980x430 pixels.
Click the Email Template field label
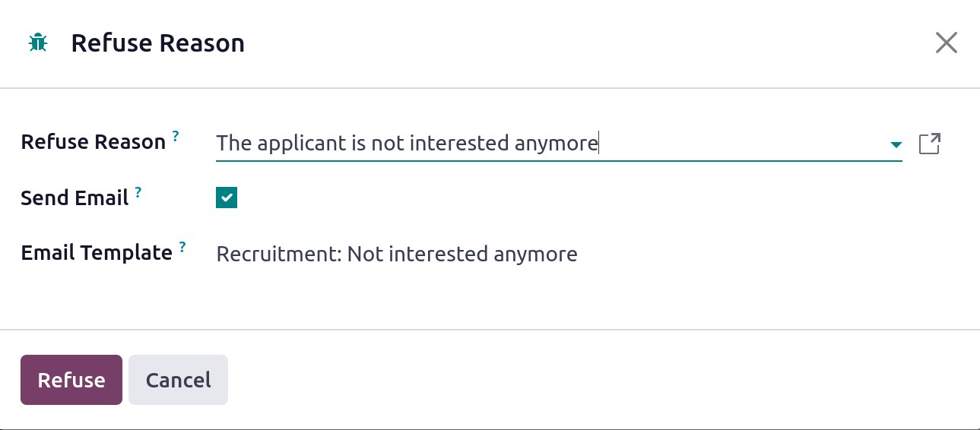[97, 253]
